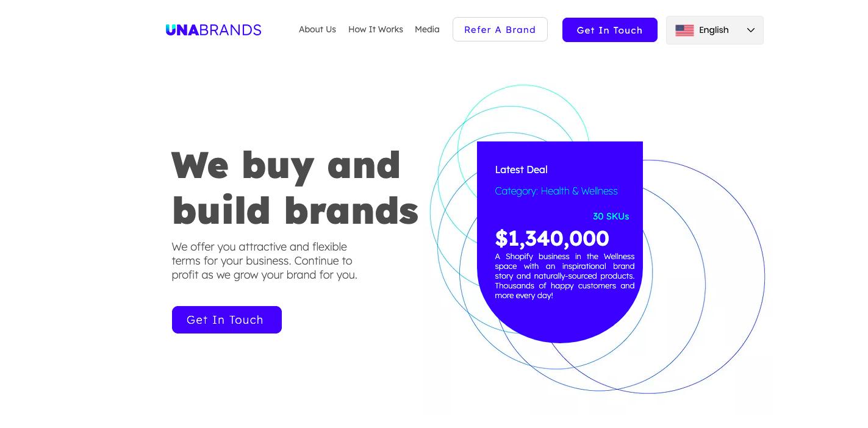Click header Get In Touch button
Image resolution: width=868 pixels, height=428 pixels.
[x=610, y=30]
